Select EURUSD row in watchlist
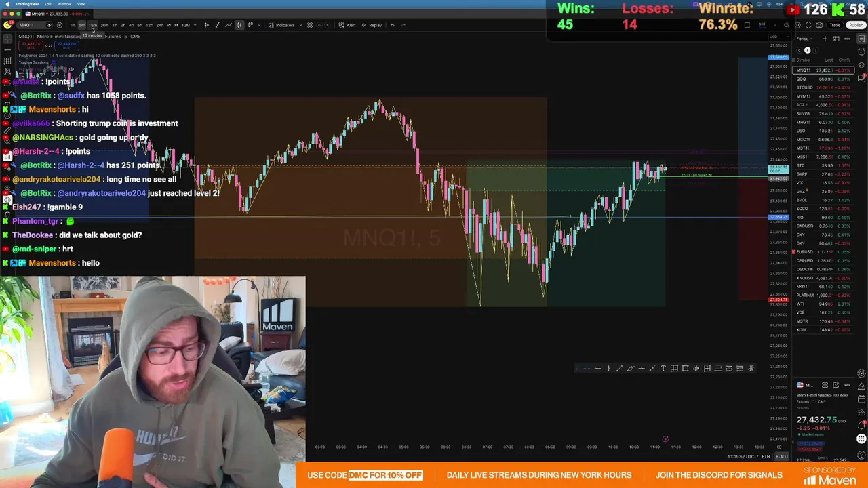This screenshot has width=868, height=488. (x=823, y=252)
